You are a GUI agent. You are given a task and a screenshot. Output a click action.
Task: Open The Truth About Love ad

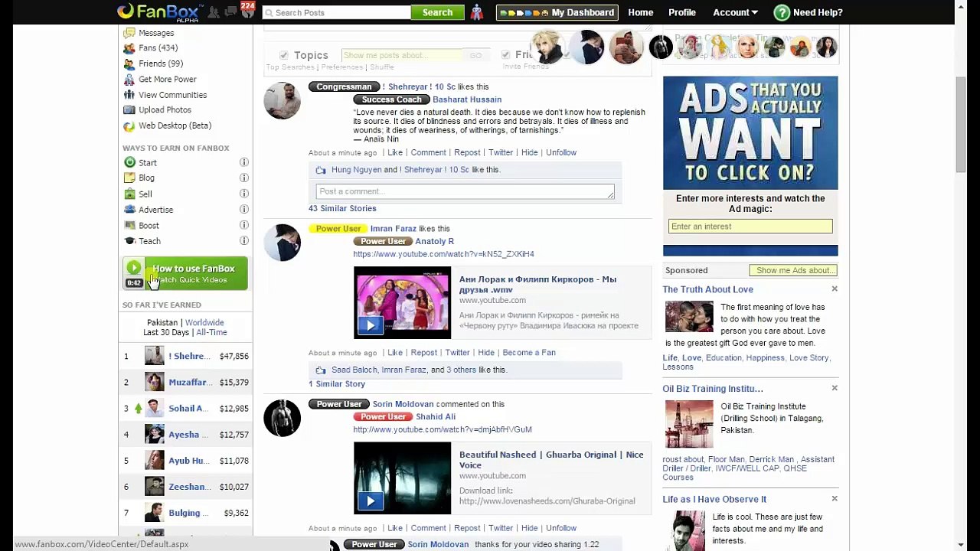click(708, 289)
